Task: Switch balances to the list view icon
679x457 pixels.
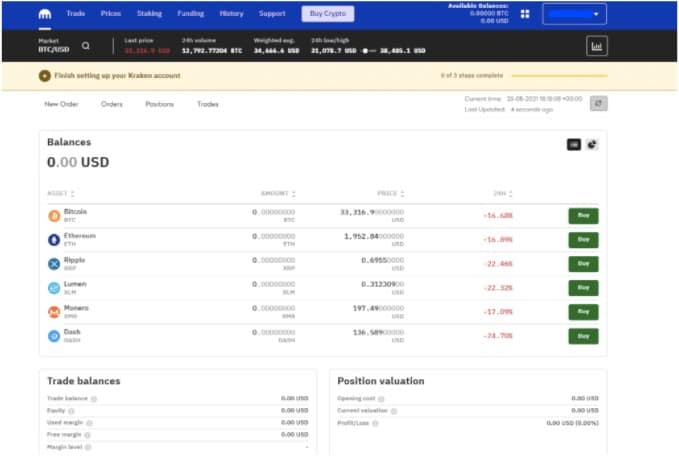Action: 574,144
